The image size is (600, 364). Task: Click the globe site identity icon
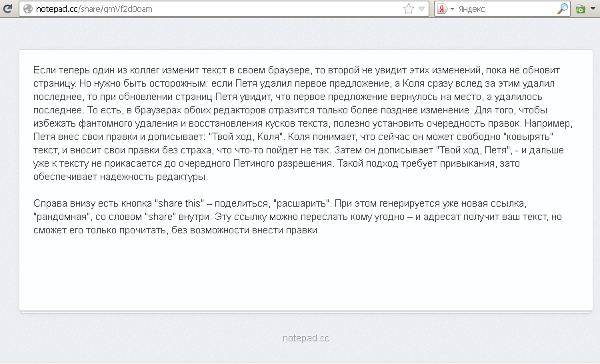[27, 9]
